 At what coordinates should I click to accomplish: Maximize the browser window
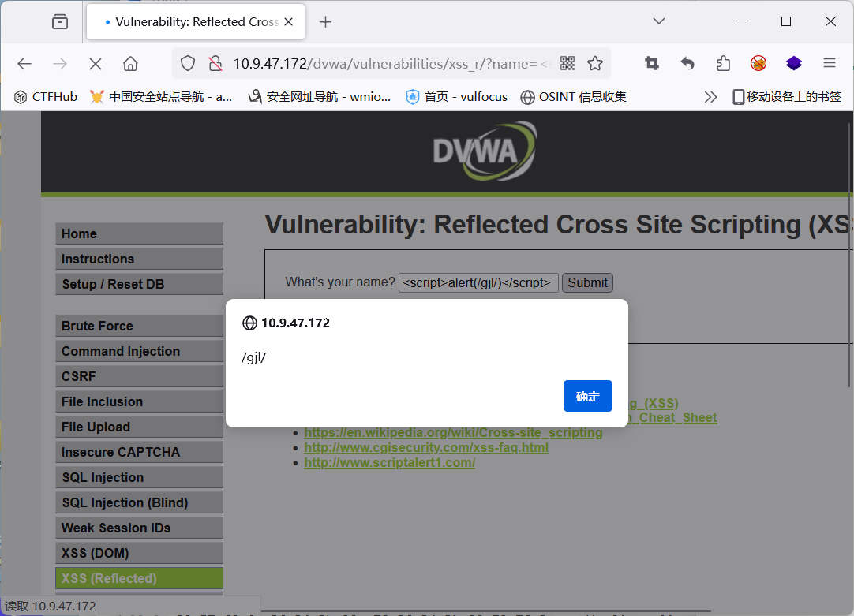pos(786,21)
